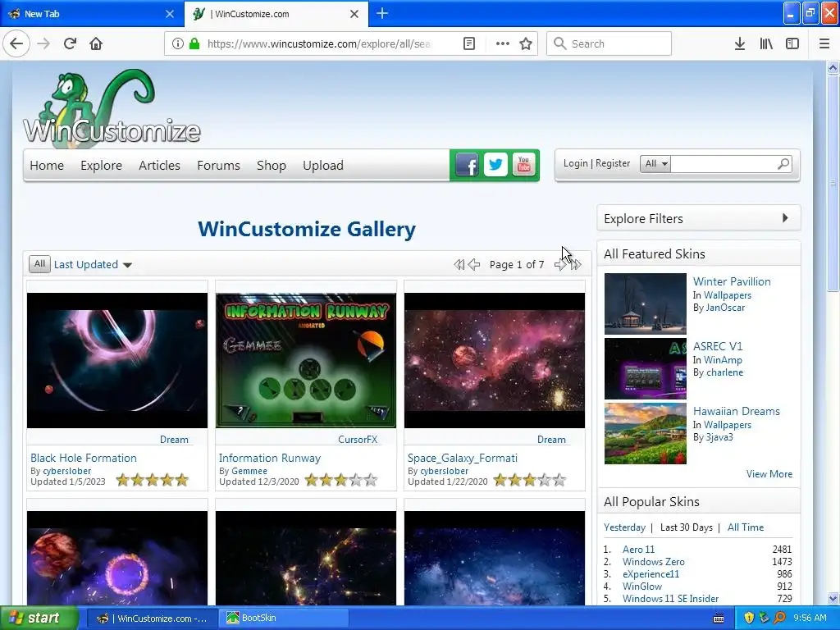The width and height of the screenshot is (840, 630).
Task: Go to previous gallery page arrow
Action: [474, 265]
